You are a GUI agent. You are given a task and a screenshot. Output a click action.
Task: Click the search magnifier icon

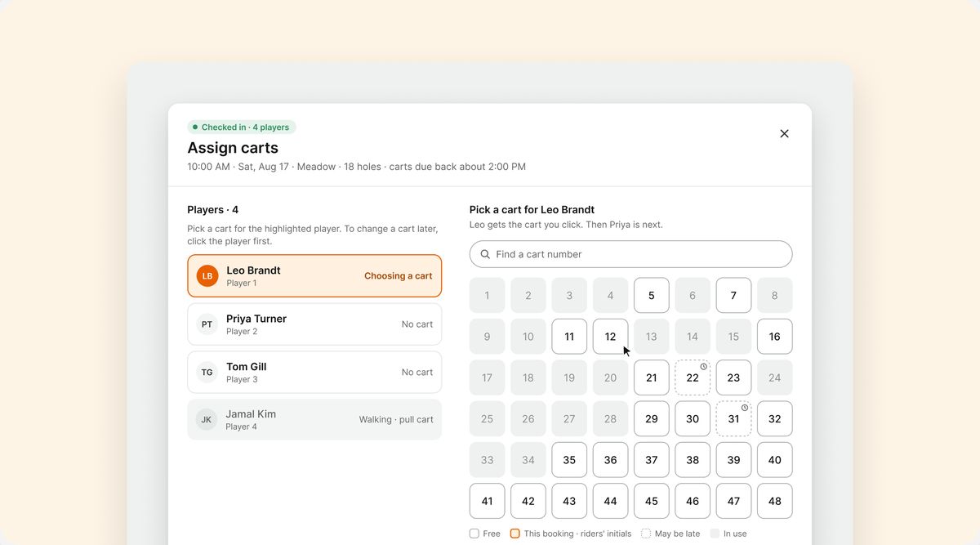pos(485,254)
